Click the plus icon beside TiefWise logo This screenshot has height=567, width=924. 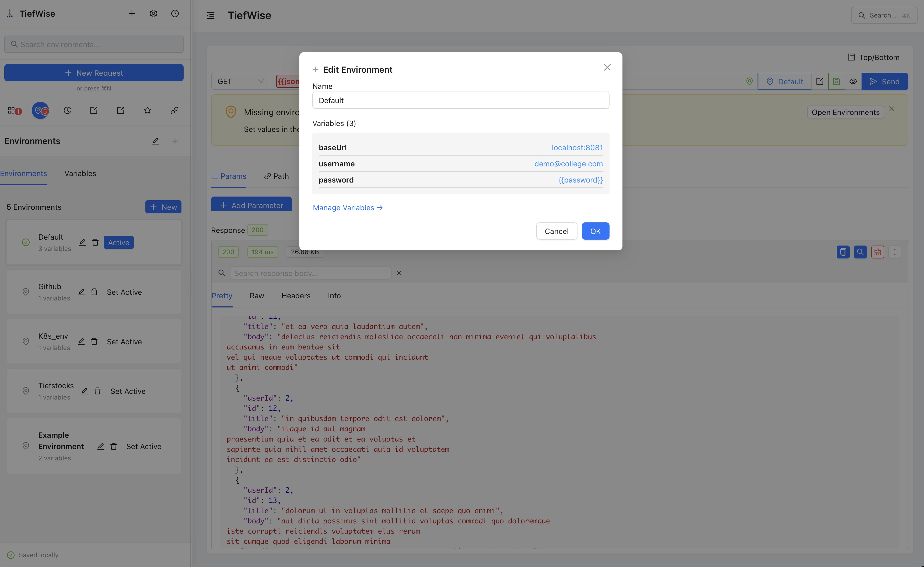click(x=132, y=14)
